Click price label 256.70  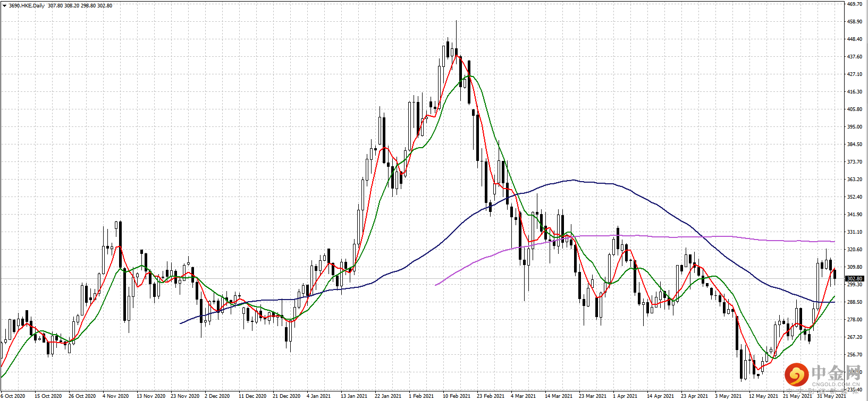tap(855, 355)
